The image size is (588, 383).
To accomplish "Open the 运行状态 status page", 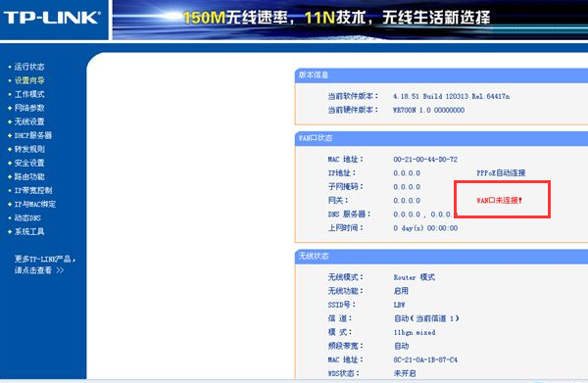I will 29,67.
